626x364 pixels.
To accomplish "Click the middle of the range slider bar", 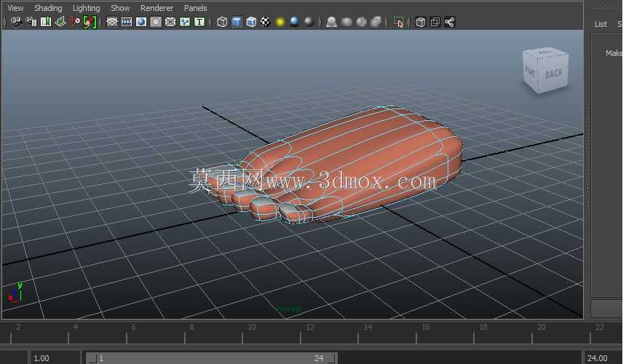I will click(x=212, y=358).
